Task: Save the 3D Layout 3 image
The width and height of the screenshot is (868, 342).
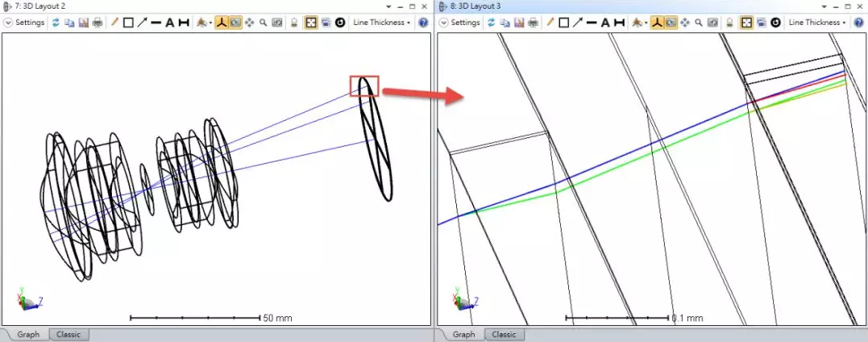Action: [x=519, y=23]
